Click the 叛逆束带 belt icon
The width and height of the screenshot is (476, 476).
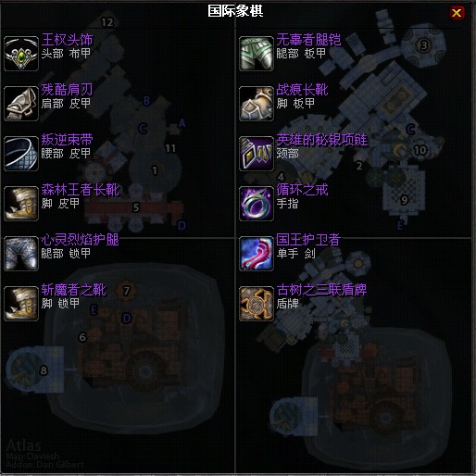click(x=21, y=154)
